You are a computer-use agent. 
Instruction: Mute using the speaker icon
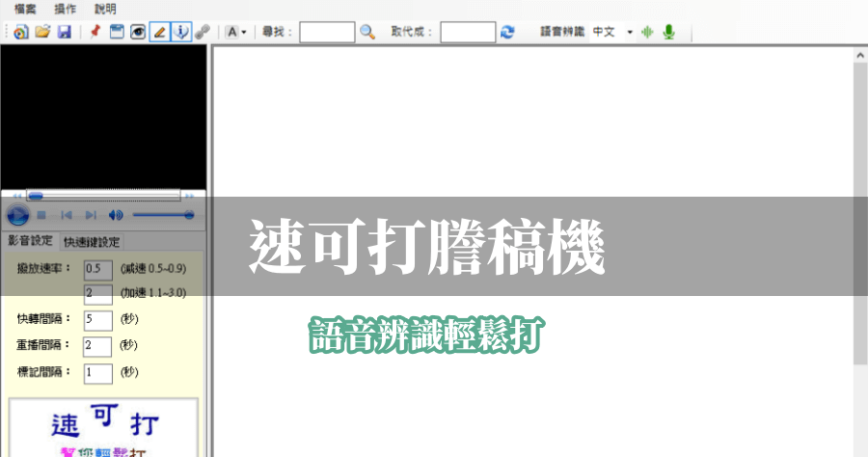[116, 215]
